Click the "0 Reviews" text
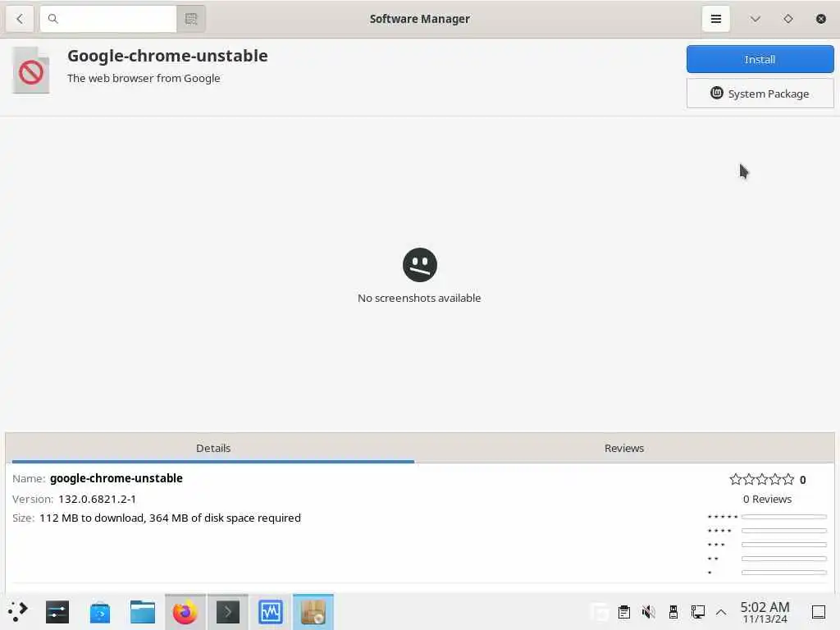This screenshot has width=840, height=630. point(767,499)
